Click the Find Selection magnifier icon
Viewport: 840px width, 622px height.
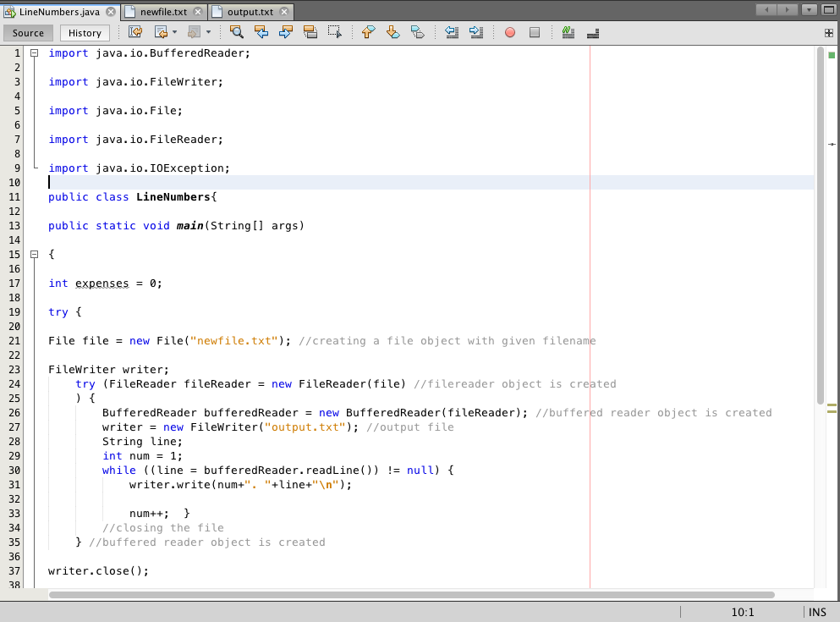point(236,32)
